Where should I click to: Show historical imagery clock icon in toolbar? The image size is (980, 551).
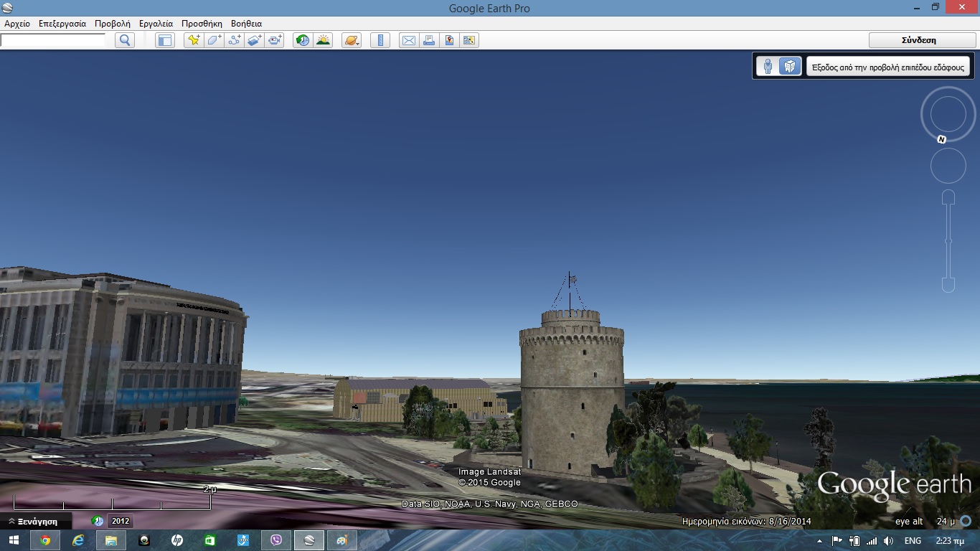click(x=303, y=40)
